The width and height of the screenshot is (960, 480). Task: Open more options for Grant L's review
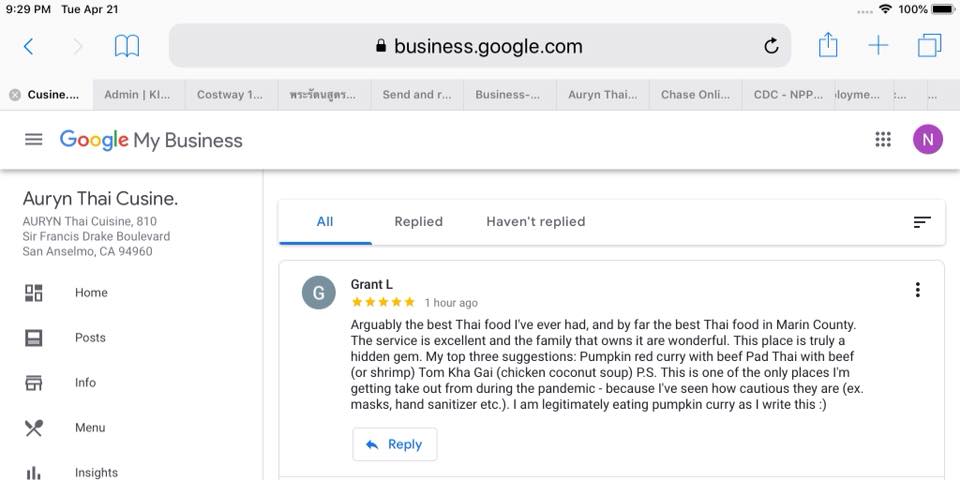pos(917,290)
